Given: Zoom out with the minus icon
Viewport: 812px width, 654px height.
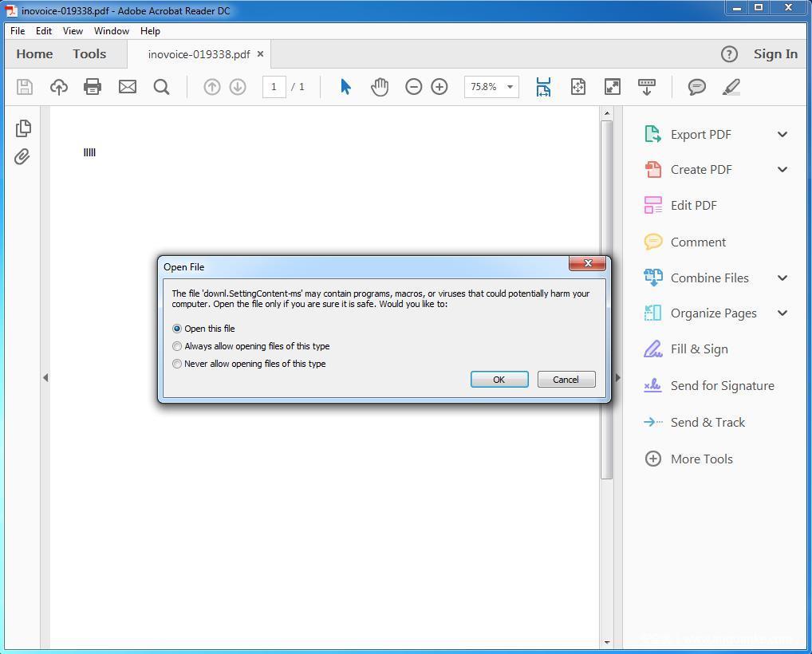Looking at the screenshot, I should click(x=414, y=86).
